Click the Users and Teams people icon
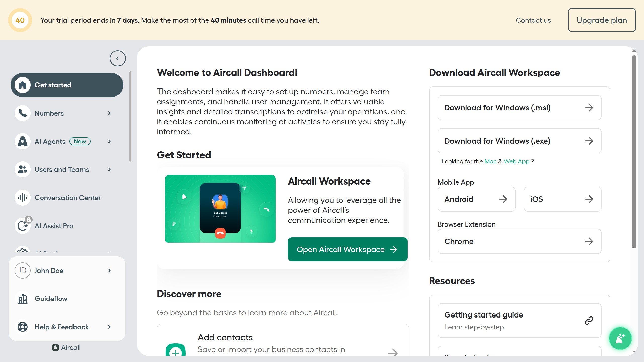This screenshot has width=644, height=362. [23, 169]
